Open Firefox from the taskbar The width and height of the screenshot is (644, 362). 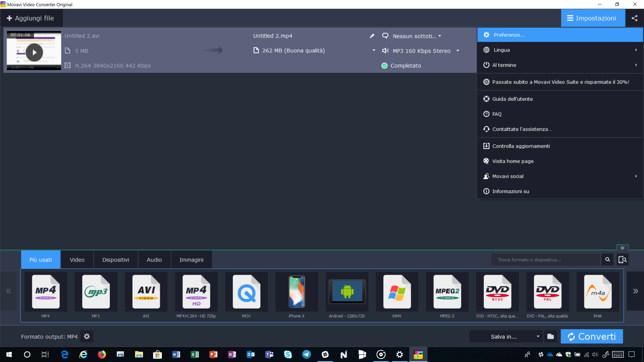click(x=101, y=354)
